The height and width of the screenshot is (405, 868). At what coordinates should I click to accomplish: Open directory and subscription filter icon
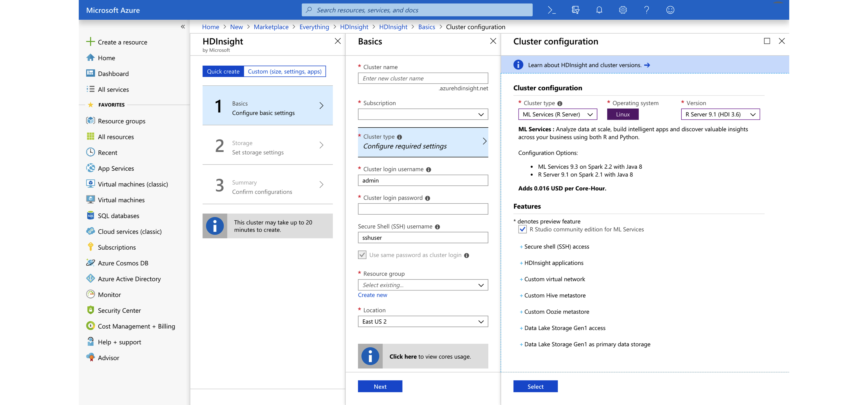(x=575, y=10)
